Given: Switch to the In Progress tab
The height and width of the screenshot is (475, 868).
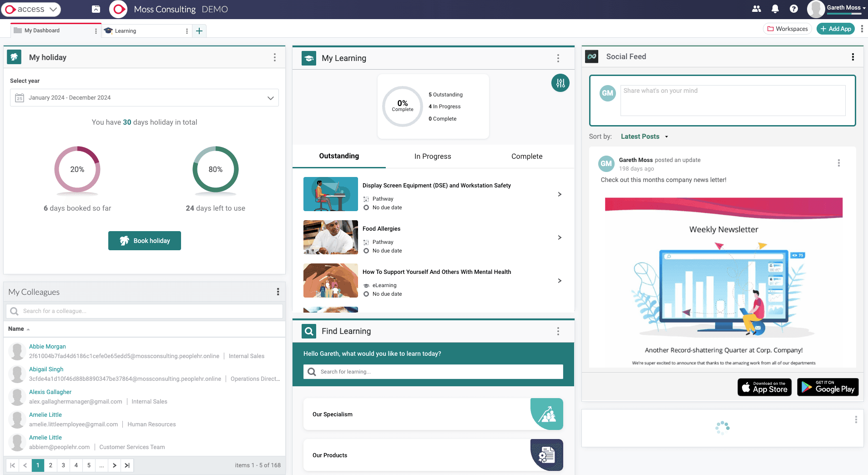Looking at the screenshot, I should tap(432, 156).
